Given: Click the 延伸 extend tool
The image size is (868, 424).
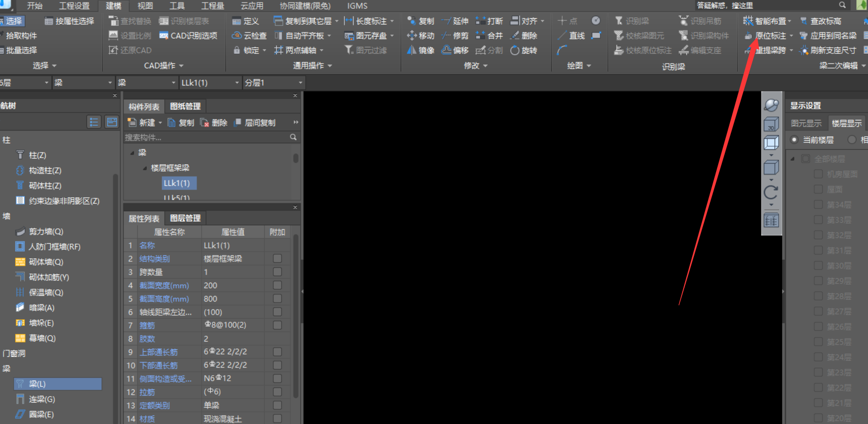Looking at the screenshot, I should click(455, 21).
